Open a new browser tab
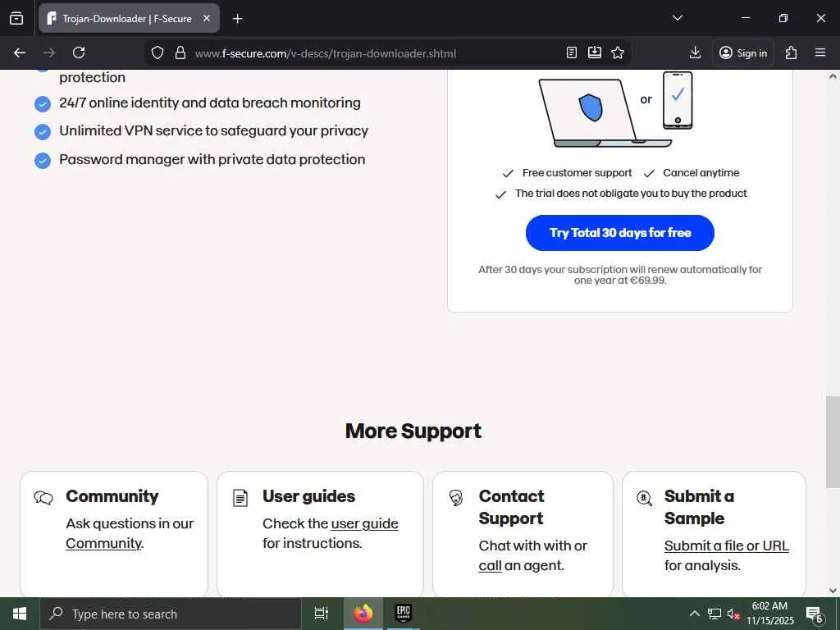This screenshot has width=840, height=630. 237,19
